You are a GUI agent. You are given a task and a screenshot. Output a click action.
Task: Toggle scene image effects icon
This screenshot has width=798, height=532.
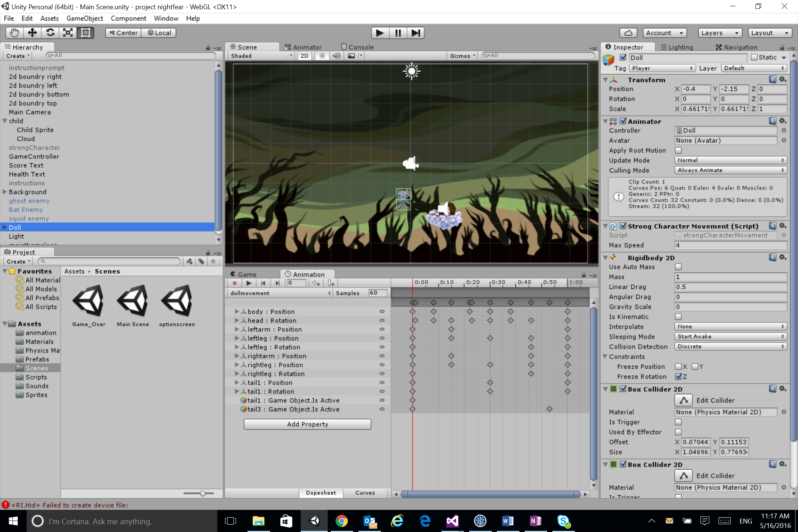point(351,56)
